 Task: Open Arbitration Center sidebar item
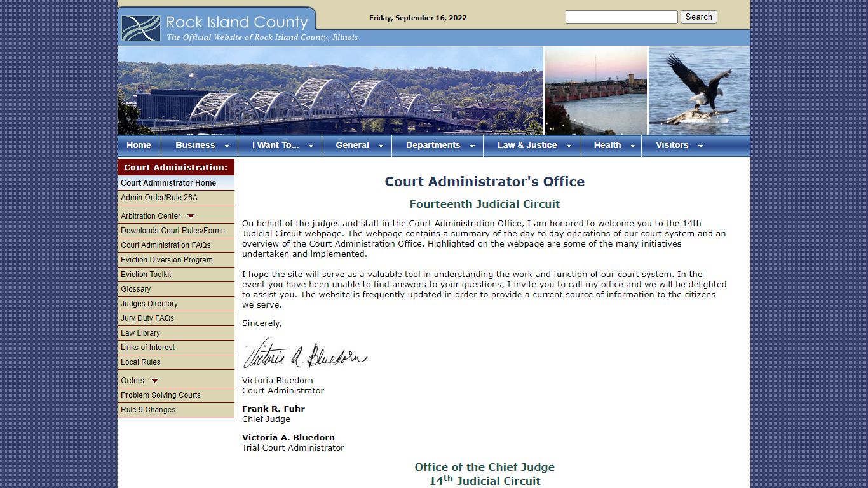tap(151, 216)
